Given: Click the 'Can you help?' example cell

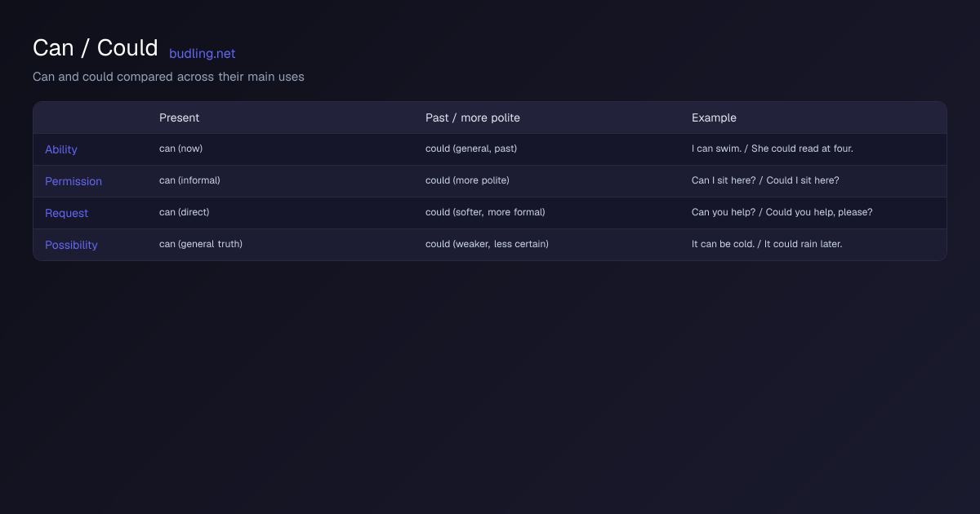Looking at the screenshot, I should tap(782, 212).
